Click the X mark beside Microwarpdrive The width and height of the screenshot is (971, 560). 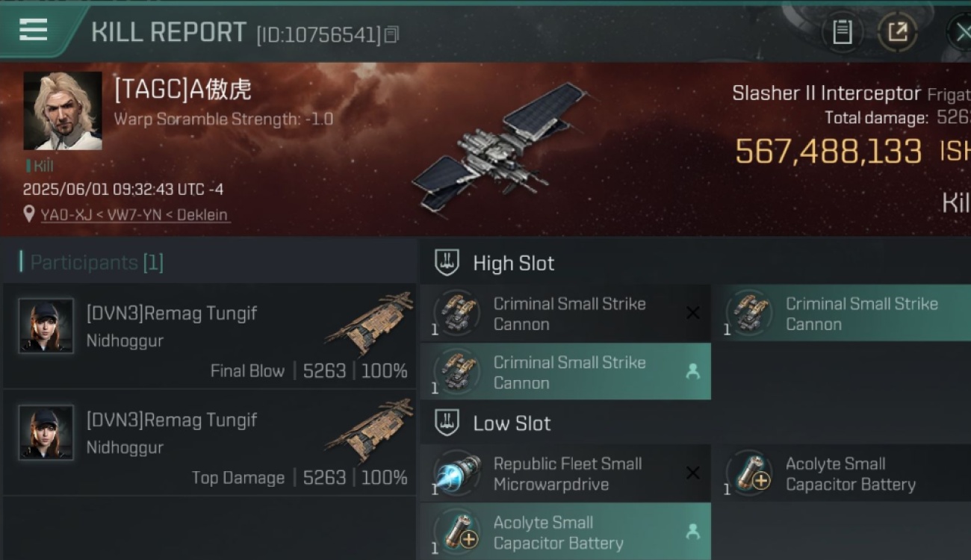click(693, 473)
